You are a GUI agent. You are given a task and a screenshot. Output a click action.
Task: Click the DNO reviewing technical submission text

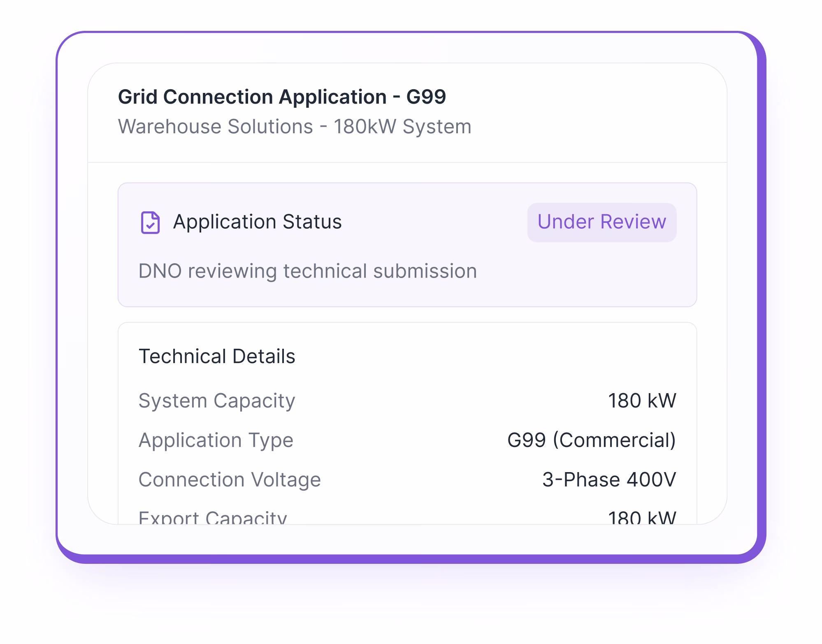click(x=308, y=271)
